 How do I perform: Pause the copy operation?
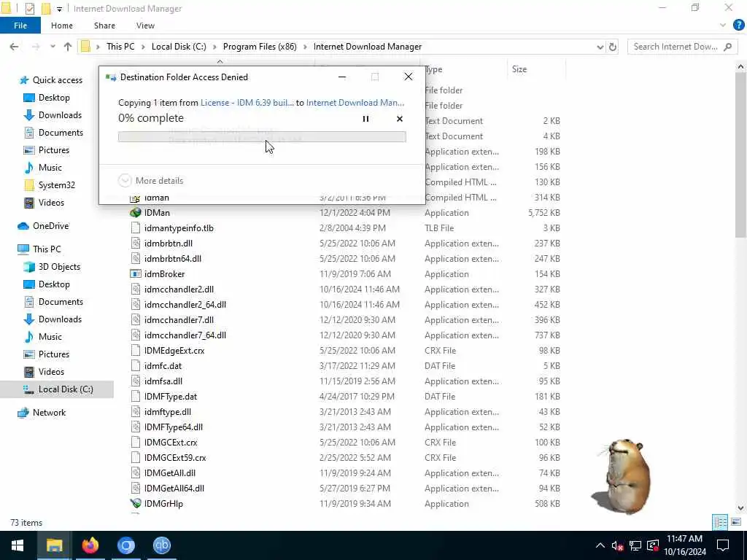365,119
